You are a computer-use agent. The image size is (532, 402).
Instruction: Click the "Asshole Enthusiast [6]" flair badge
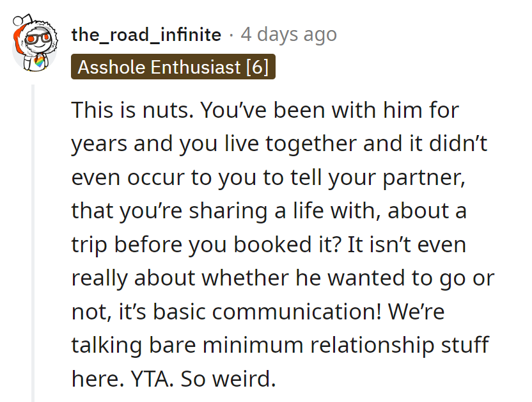173,67
